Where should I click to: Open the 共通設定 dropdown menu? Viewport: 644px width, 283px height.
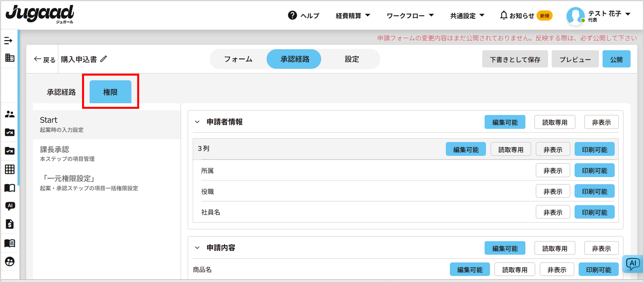click(467, 15)
